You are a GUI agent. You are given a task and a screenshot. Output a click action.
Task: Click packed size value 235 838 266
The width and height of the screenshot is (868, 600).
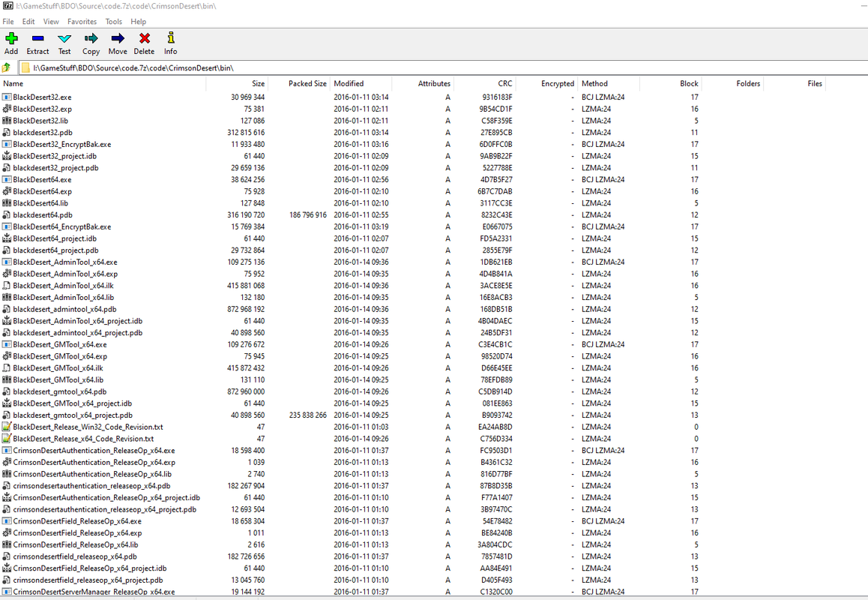tap(308, 415)
